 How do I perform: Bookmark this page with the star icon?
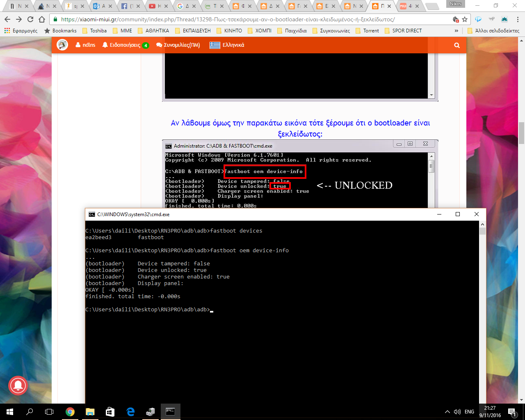point(465,19)
